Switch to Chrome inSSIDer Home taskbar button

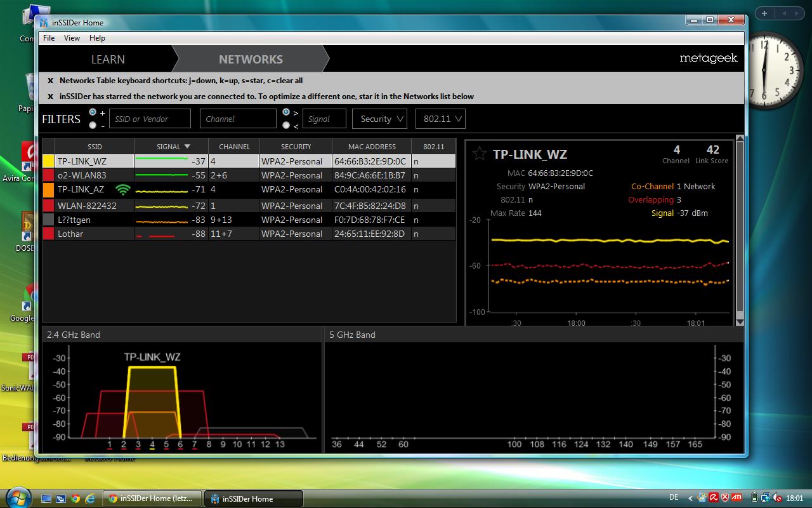(x=152, y=498)
